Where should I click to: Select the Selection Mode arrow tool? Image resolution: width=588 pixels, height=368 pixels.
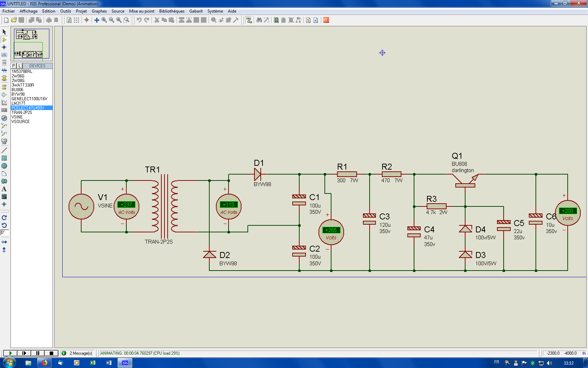pyautogui.click(x=4, y=32)
